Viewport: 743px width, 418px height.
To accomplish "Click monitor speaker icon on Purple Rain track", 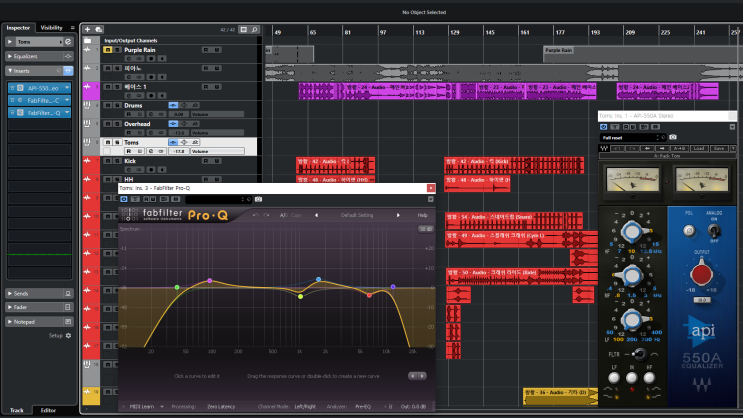I will 162,59.
